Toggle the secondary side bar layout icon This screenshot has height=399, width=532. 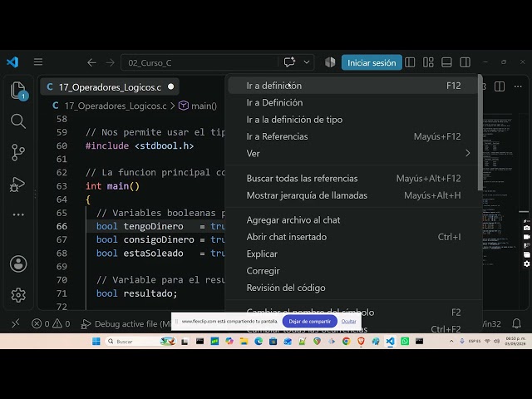[465, 62]
